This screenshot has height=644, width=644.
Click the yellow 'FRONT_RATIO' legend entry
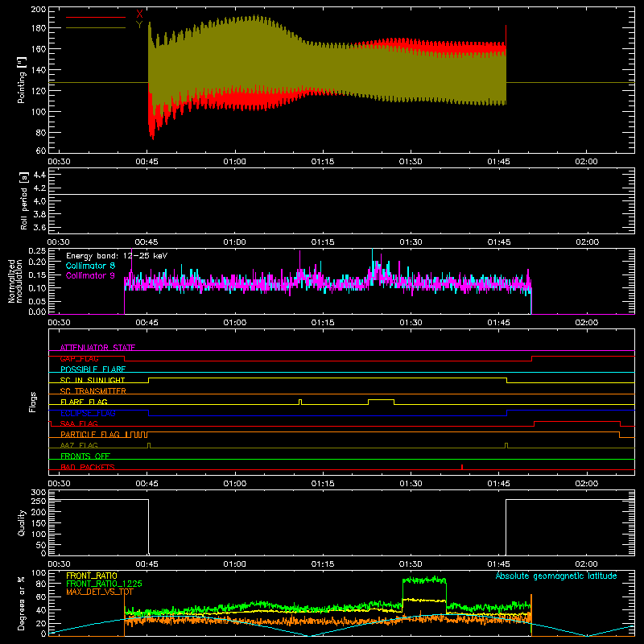point(92,576)
